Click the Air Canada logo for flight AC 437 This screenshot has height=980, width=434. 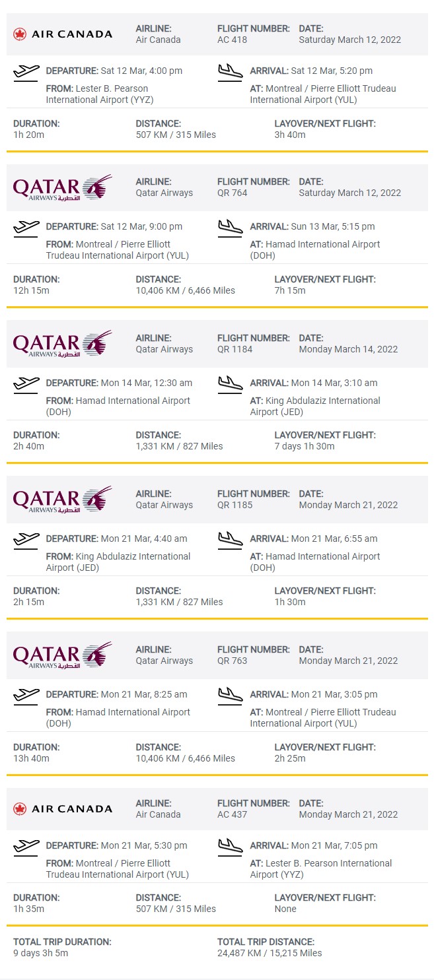coord(63,808)
